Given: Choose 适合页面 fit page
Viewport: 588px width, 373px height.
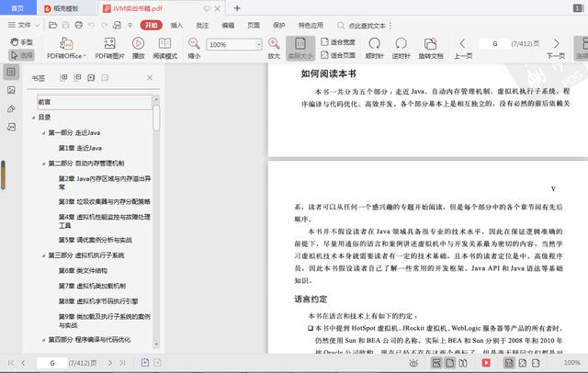Looking at the screenshot, I should pos(338,55).
